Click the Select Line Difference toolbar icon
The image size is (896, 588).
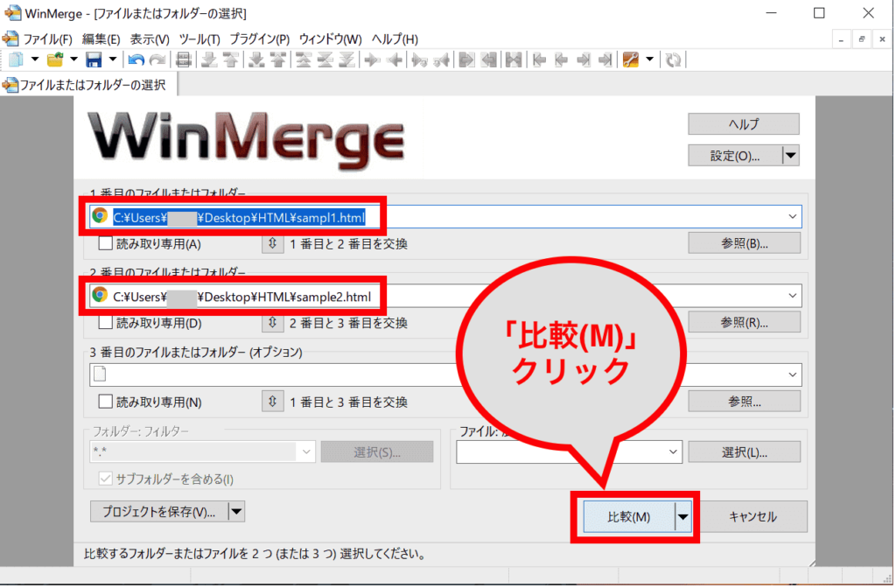(x=184, y=59)
